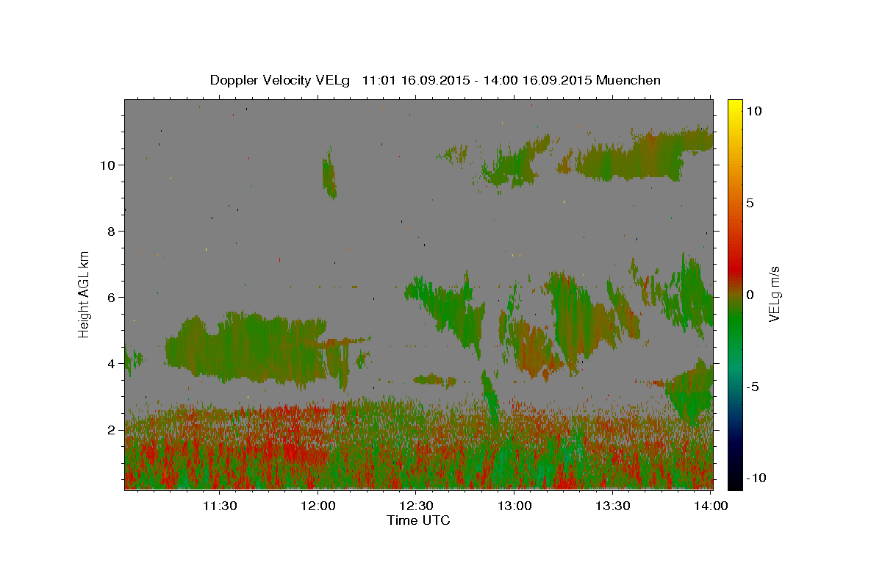Image resolution: width=882 pixels, height=588 pixels.
Task: Click the height tick label 8
Action: [x=110, y=231]
